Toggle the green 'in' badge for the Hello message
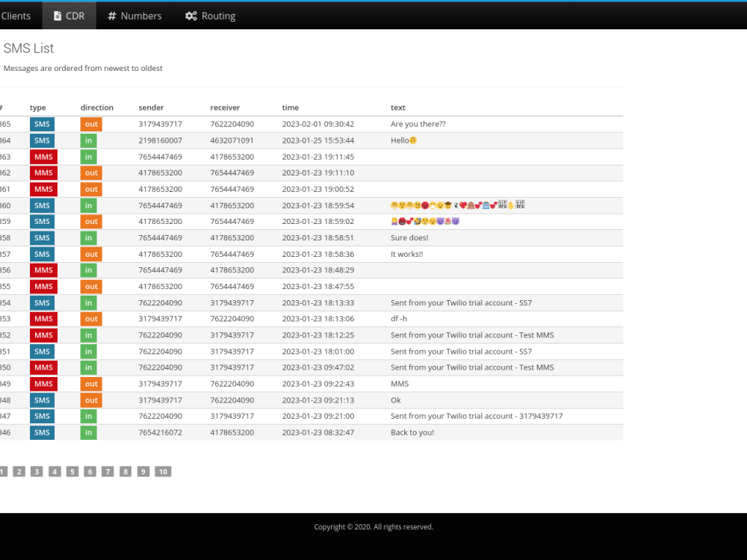Image resolution: width=747 pixels, height=560 pixels. tap(89, 140)
